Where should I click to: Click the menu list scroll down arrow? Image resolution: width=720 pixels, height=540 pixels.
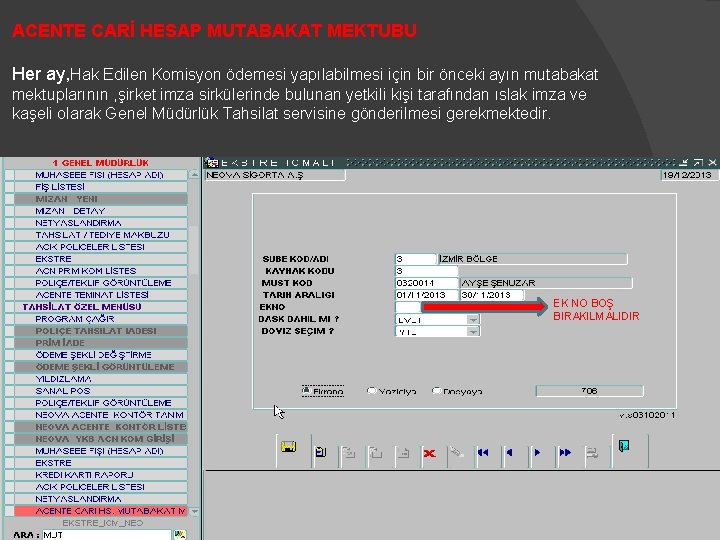pyautogui.click(x=194, y=511)
